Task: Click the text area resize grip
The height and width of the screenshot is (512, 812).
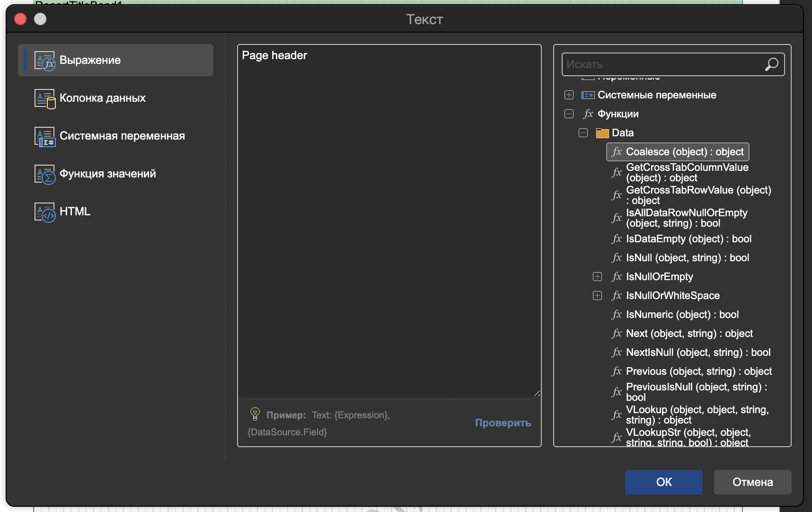Action: click(x=537, y=393)
